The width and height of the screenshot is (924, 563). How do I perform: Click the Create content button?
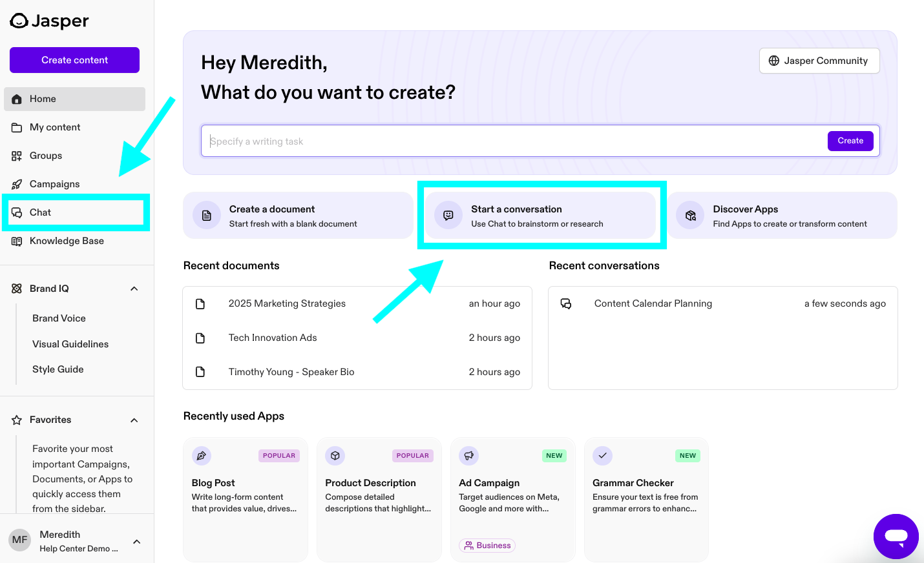74,60
